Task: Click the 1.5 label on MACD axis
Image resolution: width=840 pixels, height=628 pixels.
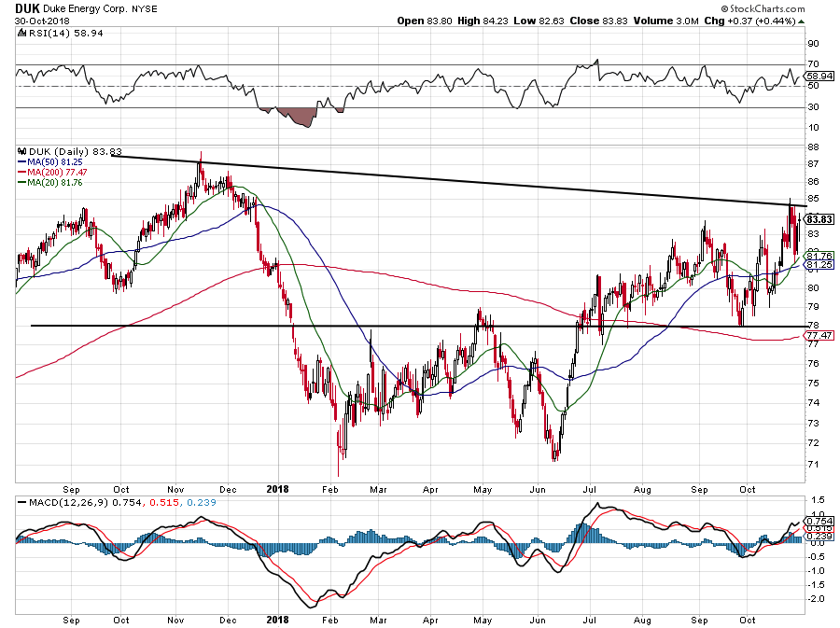Action: pos(818,500)
